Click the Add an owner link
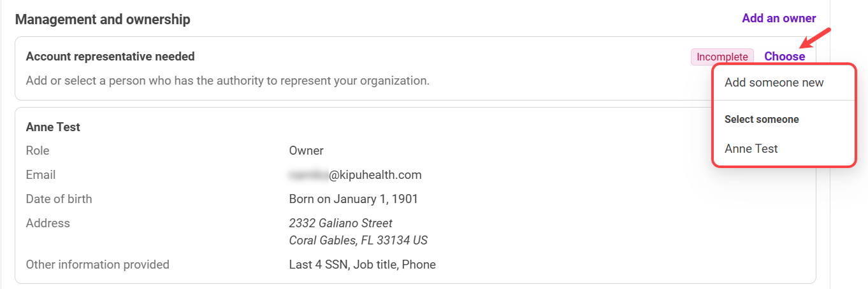Screen dimensions: 868x289 778,18
